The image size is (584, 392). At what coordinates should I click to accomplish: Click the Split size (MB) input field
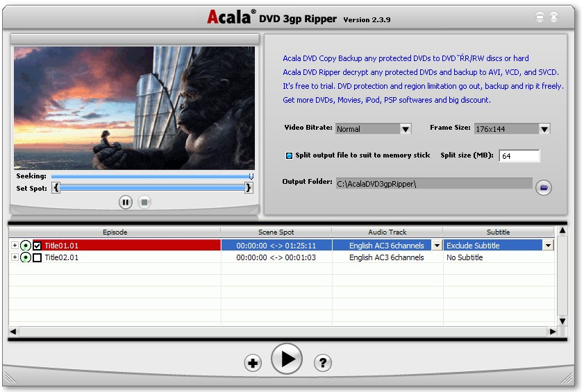click(x=519, y=156)
